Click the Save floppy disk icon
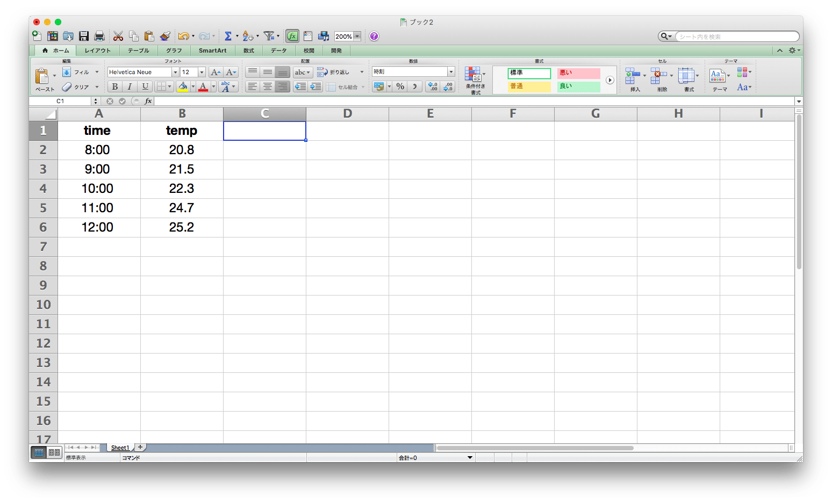832x504 pixels. click(84, 36)
